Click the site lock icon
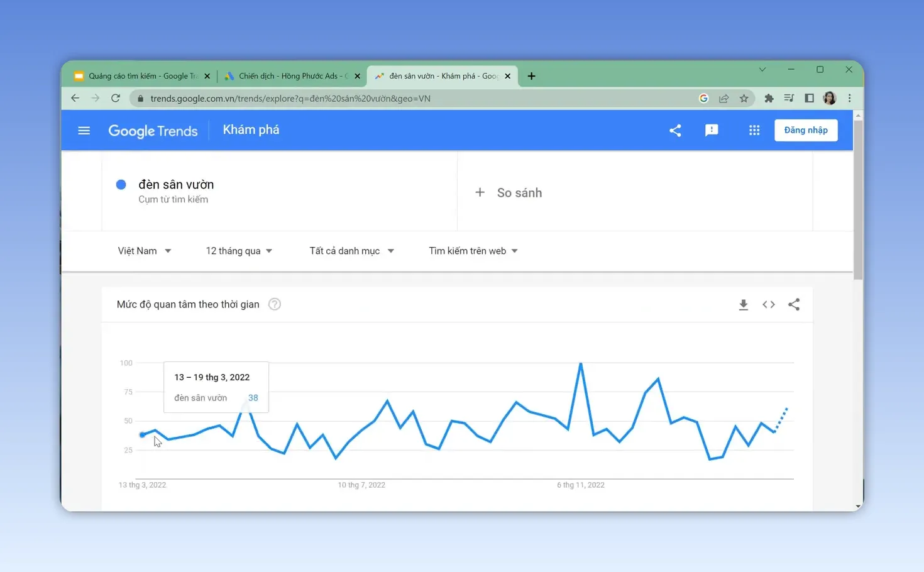Image resolution: width=924 pixels, height=572 pixels. (x=140, y=99)
